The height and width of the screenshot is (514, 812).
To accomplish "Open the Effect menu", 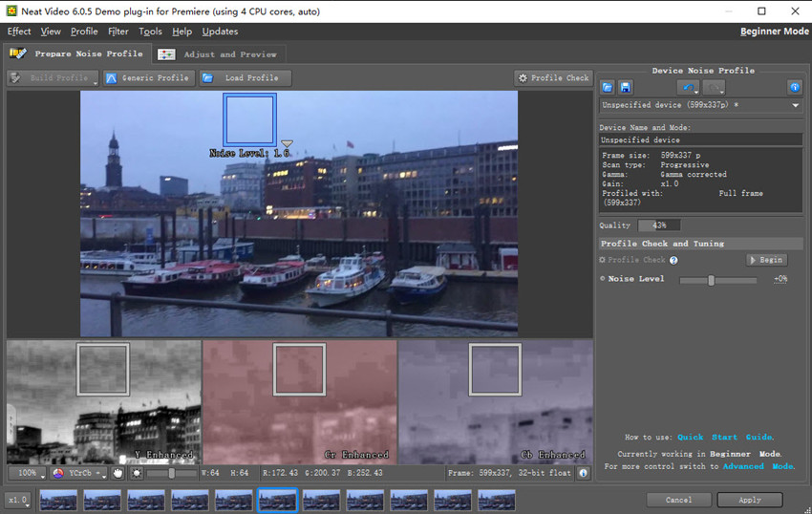I will (19, 32).
